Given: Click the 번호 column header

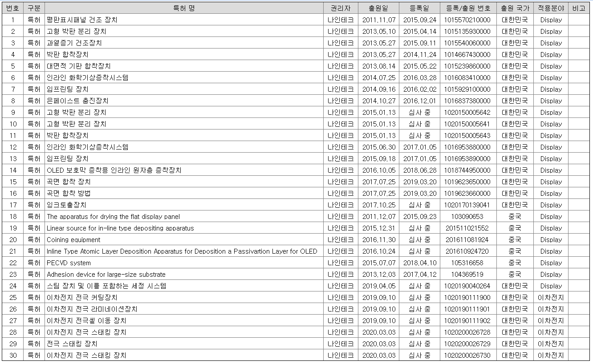Looking at the screenshot, I should pyautogui.click(x=12, y=8).
